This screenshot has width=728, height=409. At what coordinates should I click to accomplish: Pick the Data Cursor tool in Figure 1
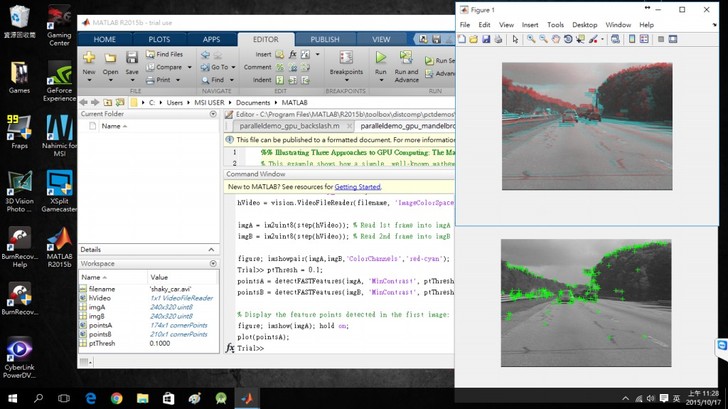point(581,39)
